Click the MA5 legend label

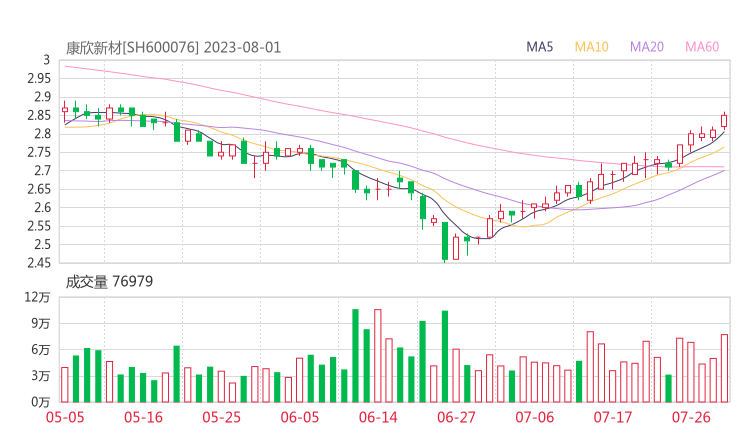tap(539, 47)
